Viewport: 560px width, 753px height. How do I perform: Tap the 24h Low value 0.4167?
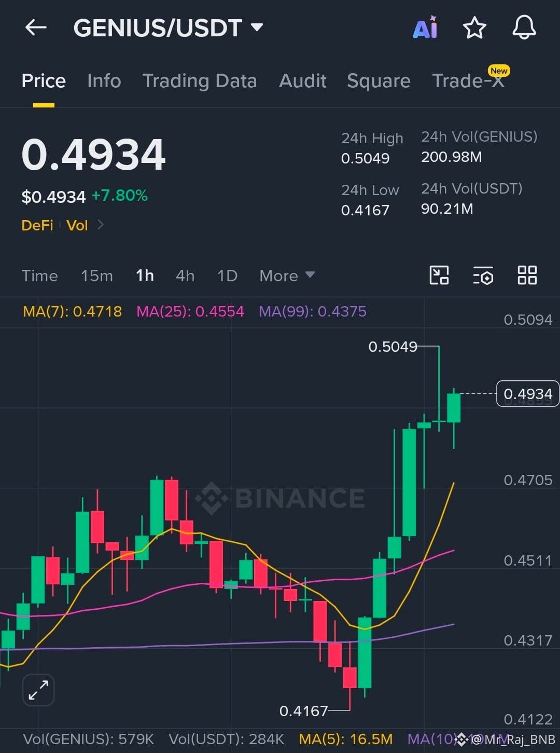click(x=365, y=210)
